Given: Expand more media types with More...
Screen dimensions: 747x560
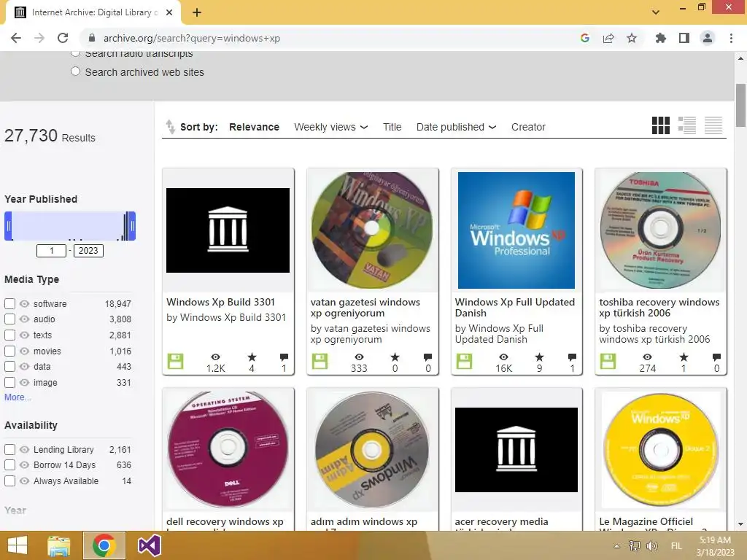Looking at the screenshot, I should click(x=18, y=397).
